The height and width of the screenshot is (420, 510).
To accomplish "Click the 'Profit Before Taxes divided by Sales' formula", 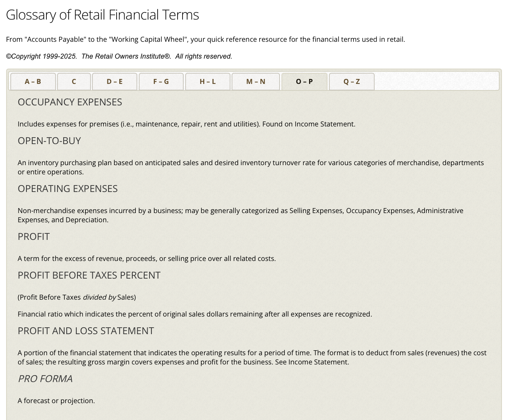I will click(77, 297).
